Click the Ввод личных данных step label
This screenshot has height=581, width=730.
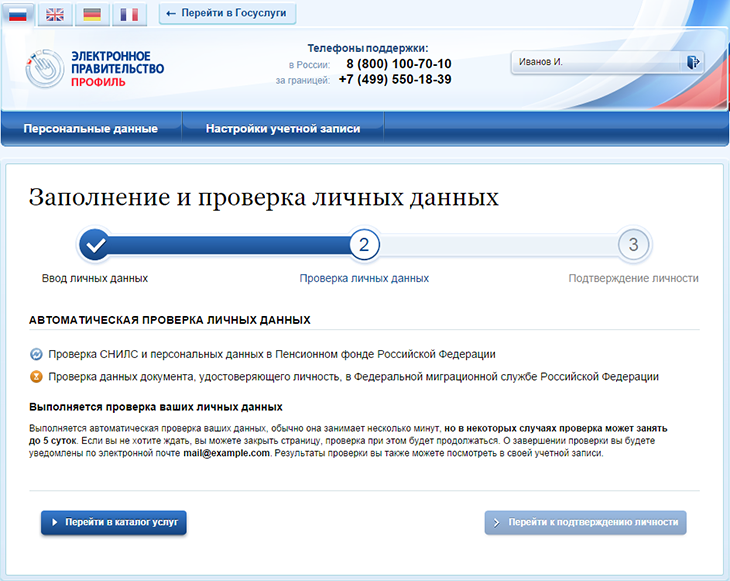pyautogui.click(x=95, y=278)
